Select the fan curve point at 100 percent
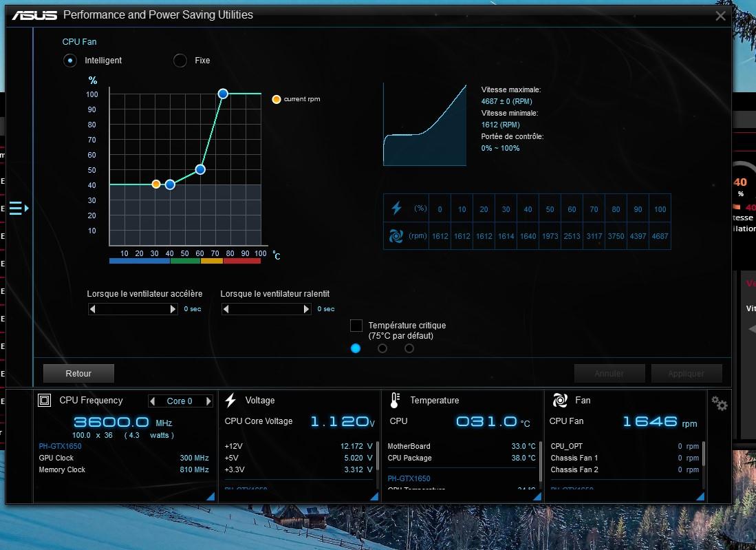Image resolution: width=756 pixels, height=550 pixels. pyautogui.click(x=223, y=94)
